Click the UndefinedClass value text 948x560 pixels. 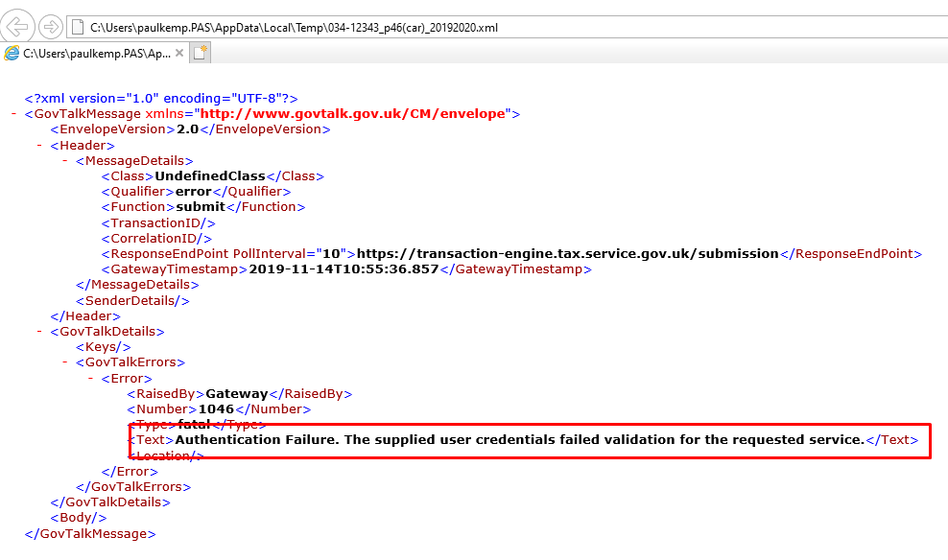point(211,175)
